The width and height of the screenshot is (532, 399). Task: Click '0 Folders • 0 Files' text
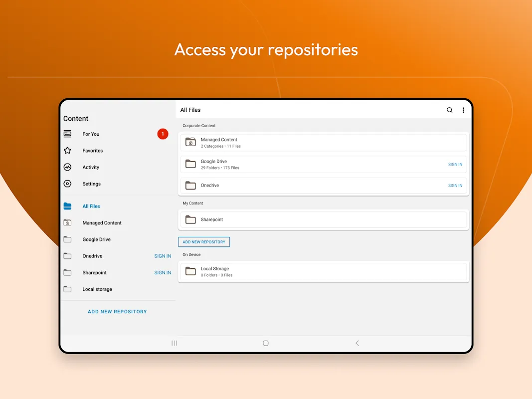tap(216, 275)
